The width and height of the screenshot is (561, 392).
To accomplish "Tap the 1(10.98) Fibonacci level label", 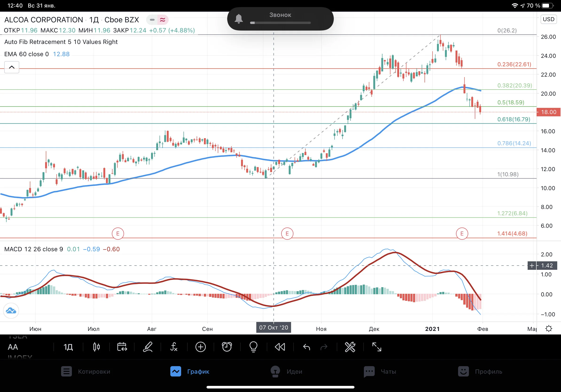I will pyautogui.click(x=508, y=174).
